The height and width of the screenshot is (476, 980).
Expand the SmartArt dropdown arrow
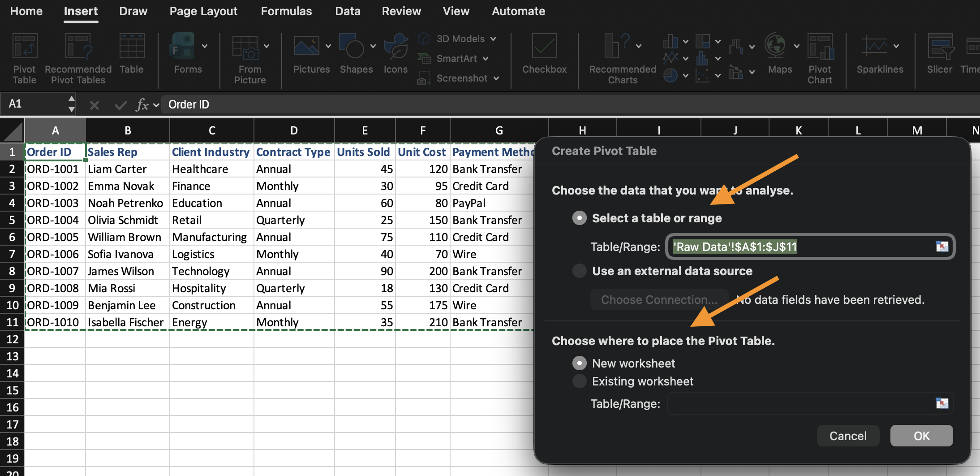click(486, 59)
